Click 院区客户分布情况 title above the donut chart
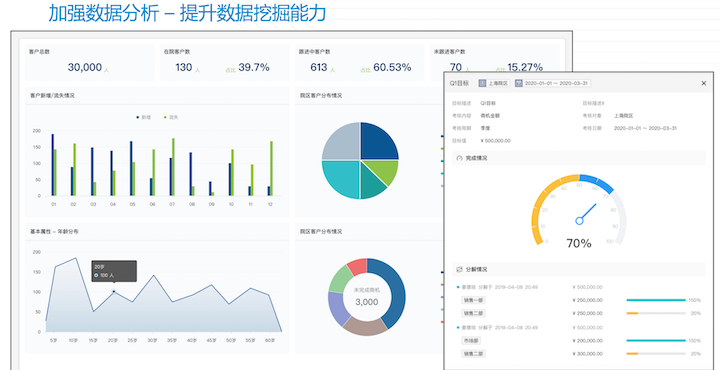Viewport: 720px width, 370px height. point(321,232)
